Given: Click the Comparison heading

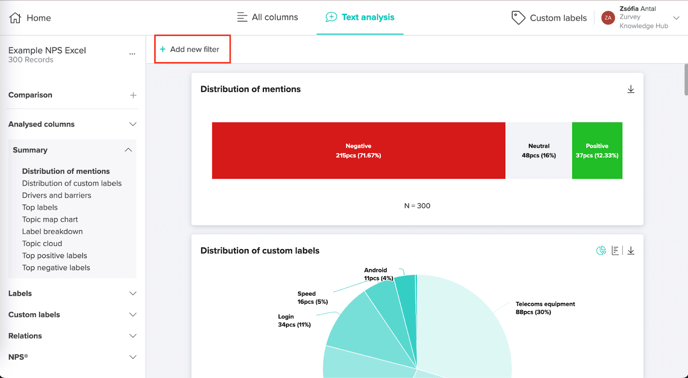Looking at the screenshot, I should (x=30, y=95).
